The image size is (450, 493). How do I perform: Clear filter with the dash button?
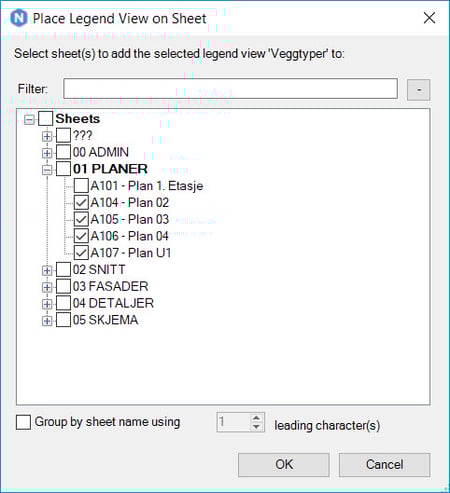419,89
